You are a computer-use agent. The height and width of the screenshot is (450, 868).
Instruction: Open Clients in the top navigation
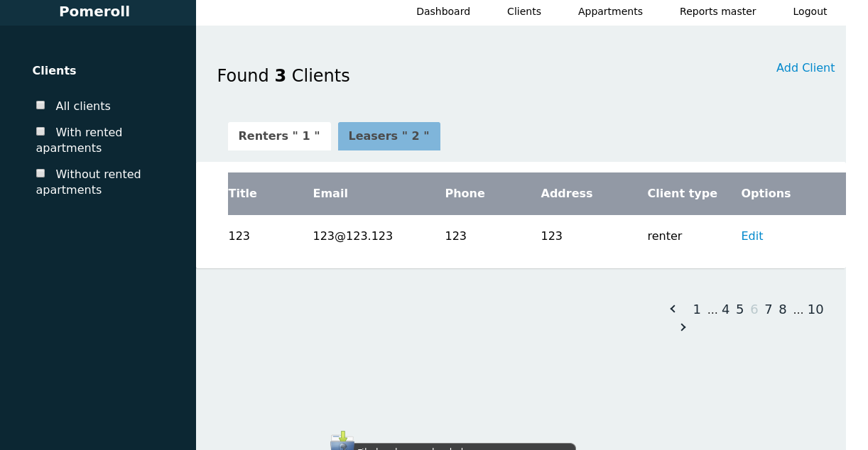click(524, 11)
